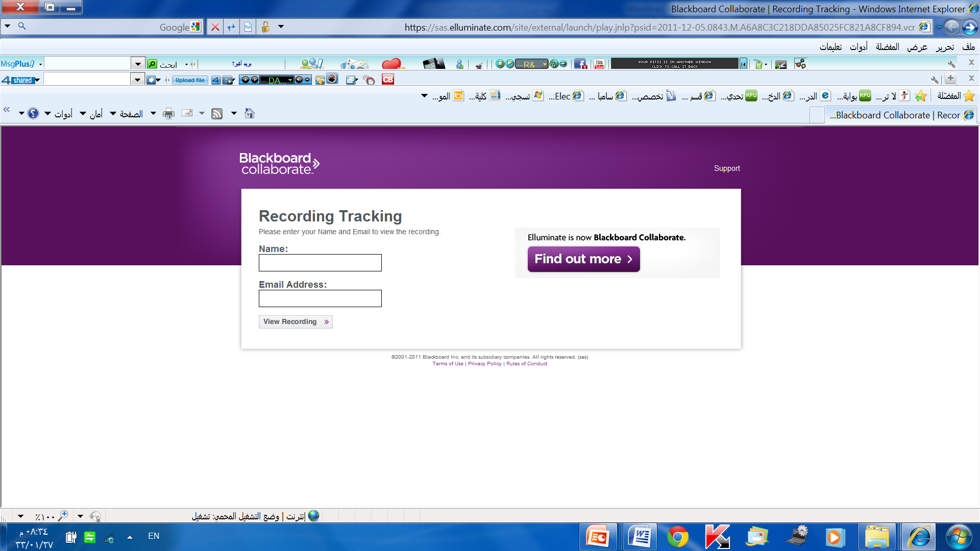
Task: Click the Blackboard Collaborate logo
Action: (x=280, y=164)
